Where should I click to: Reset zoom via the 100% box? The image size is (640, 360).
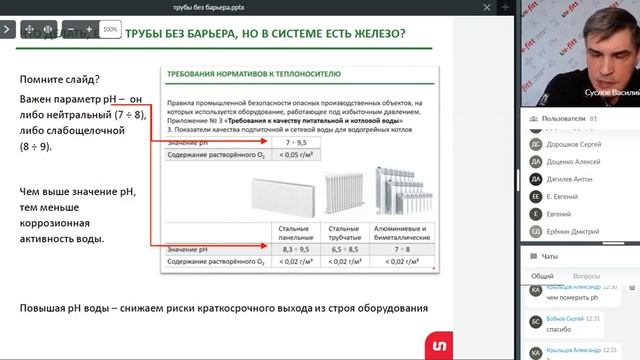(x=110, y=29)
